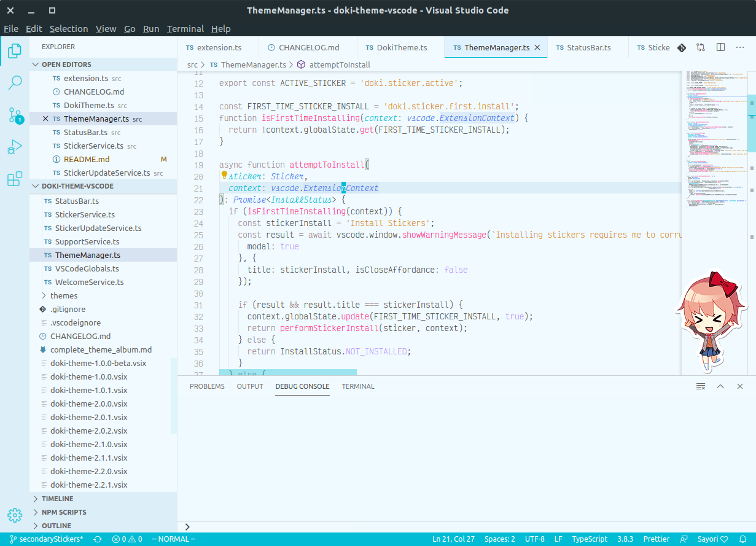This screenshot has width=756, height=546.
Task: Expand the Timeline section
Action: pos(103,499)
